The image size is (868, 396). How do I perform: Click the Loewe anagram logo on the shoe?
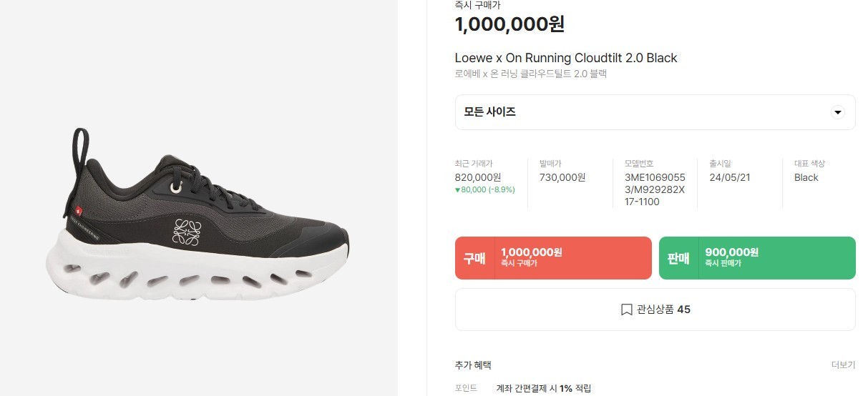pos(186,233)
